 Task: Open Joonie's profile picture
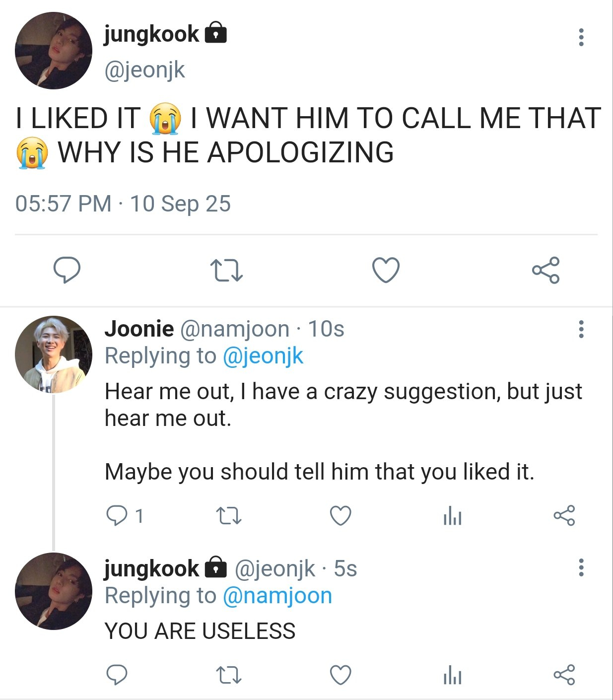(x=54, y=354)
